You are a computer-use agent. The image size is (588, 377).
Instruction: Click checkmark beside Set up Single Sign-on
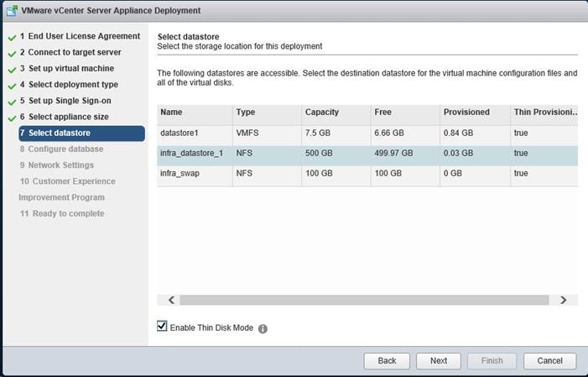click(12, 102)
